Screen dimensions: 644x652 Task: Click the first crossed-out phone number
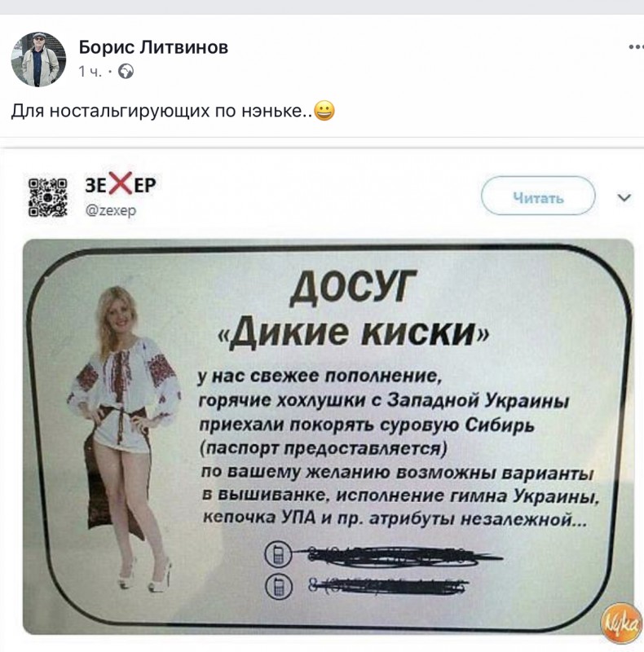pyautogui.click(x=404, y=556)
